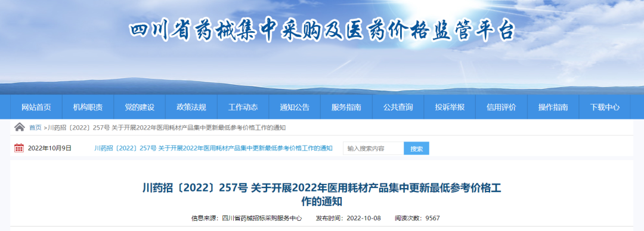Image resolution: width=644 pixels, height=231 pixels.
Task: Open 政策法规 menu item
Action: [191, 107]
